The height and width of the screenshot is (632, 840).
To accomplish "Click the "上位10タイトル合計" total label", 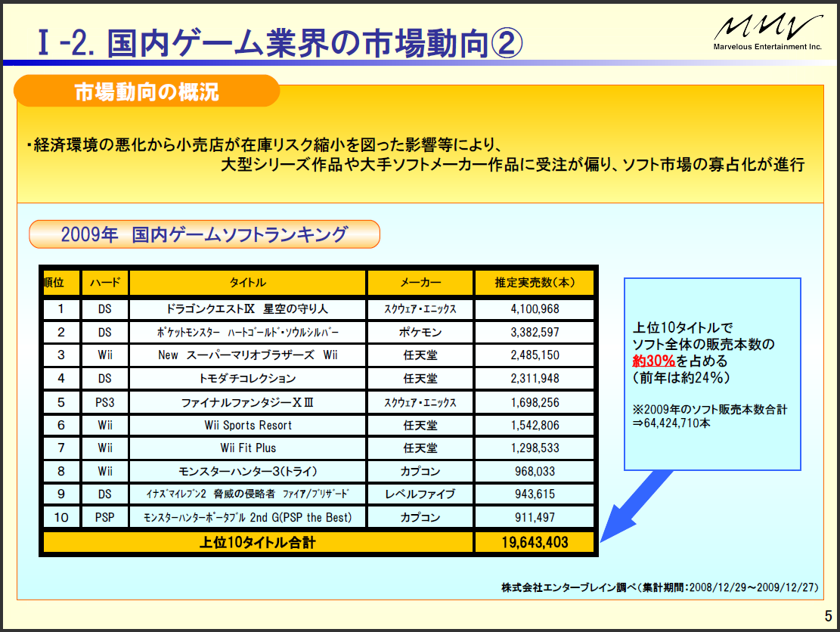I will pos(258,543).
